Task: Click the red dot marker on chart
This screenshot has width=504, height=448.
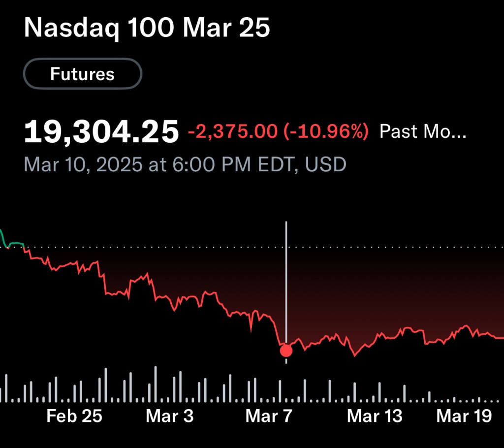Action: pyautogui.click(x=286, y=351)
